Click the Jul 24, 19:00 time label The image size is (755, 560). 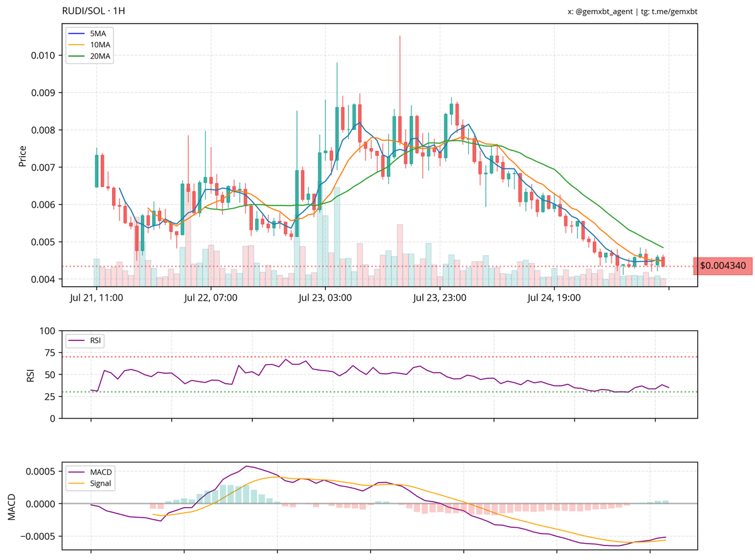(554, 298)
